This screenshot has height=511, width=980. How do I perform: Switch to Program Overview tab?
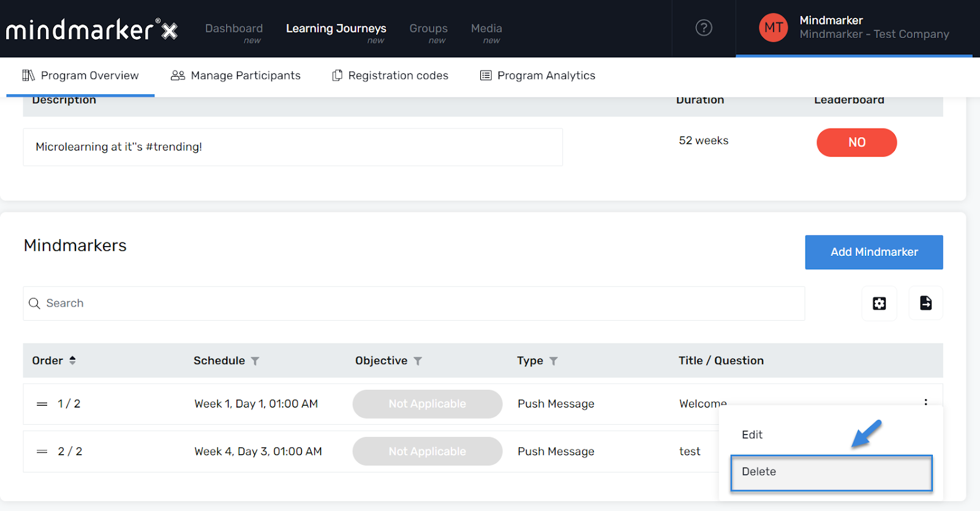[80, 76]
